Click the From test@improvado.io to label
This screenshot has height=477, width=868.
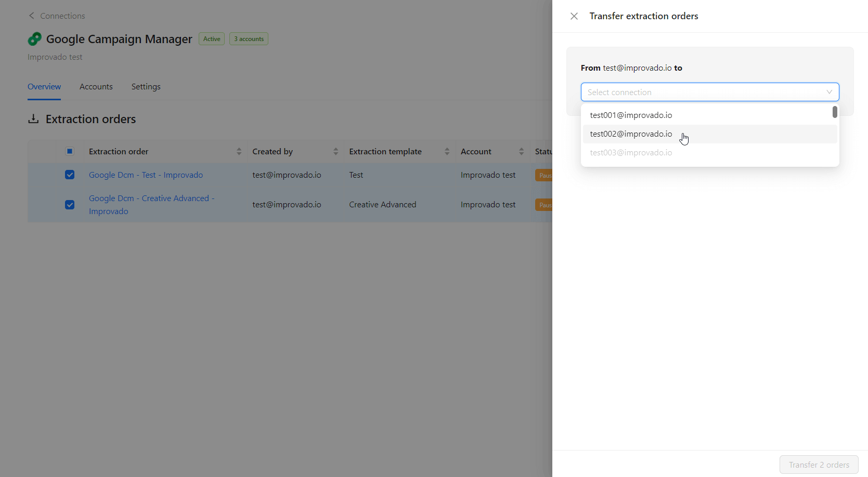[631, 68]
